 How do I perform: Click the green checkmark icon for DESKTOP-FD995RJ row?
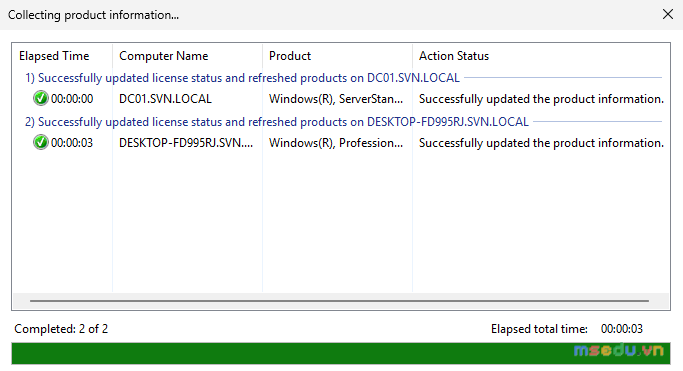click(41, 142)
